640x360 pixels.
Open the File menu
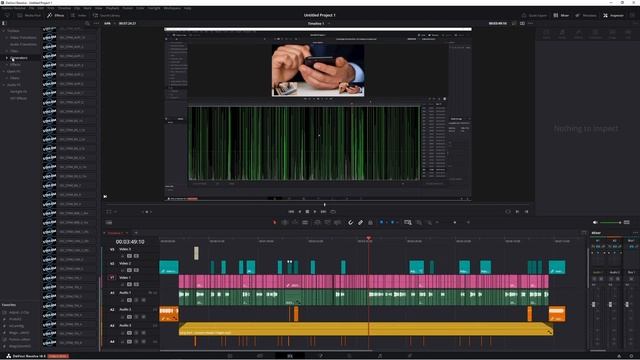click(31, 8)
